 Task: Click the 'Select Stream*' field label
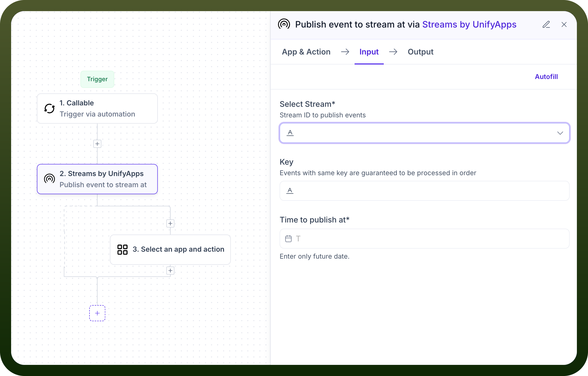point(307,104)
